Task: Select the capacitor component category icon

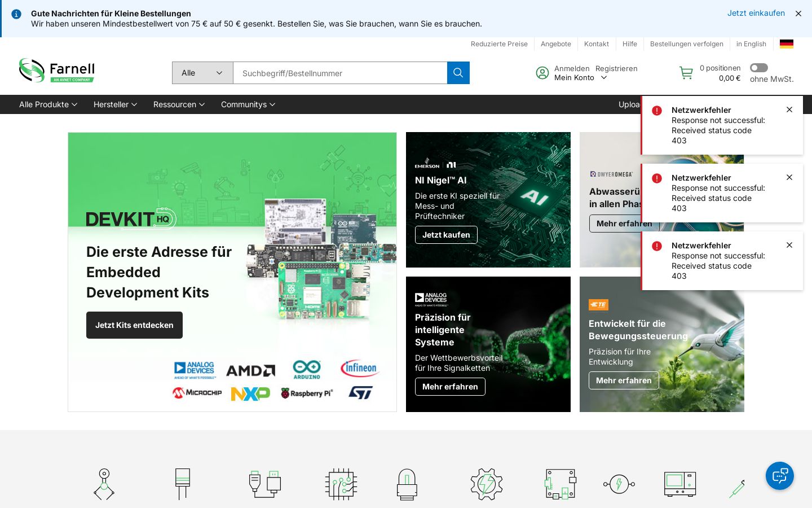Action: click(x=183, y=484)
